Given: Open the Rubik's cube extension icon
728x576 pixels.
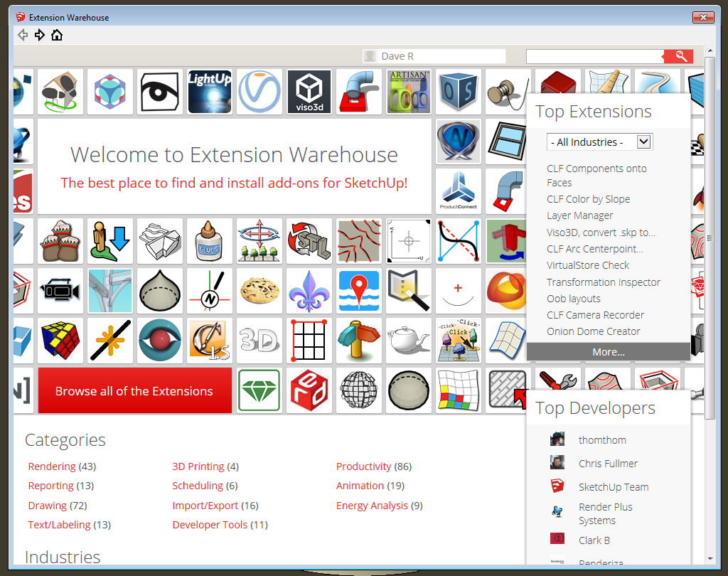Looking at the screenshot, I should pos(60,341).
